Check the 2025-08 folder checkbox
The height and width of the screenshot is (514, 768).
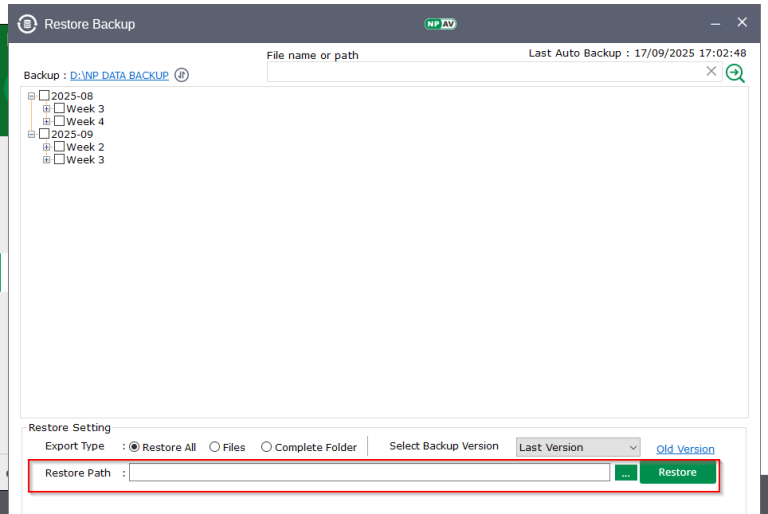44,95
